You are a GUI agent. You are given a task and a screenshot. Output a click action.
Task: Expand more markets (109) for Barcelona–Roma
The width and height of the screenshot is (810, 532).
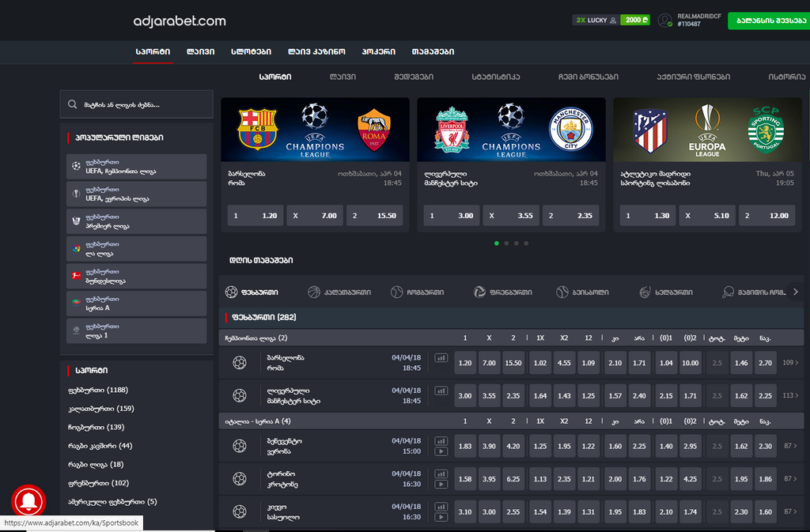(789, 363)
